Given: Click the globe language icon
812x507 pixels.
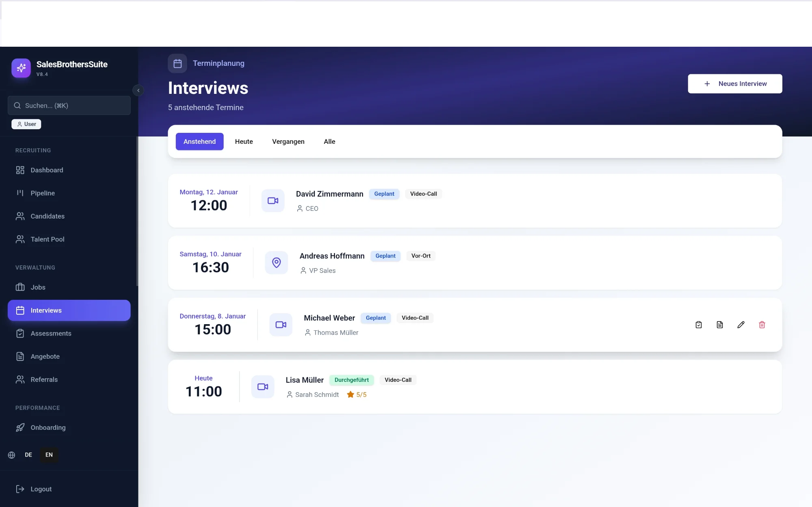Looking at the screenshot, I should click(12, 455).
